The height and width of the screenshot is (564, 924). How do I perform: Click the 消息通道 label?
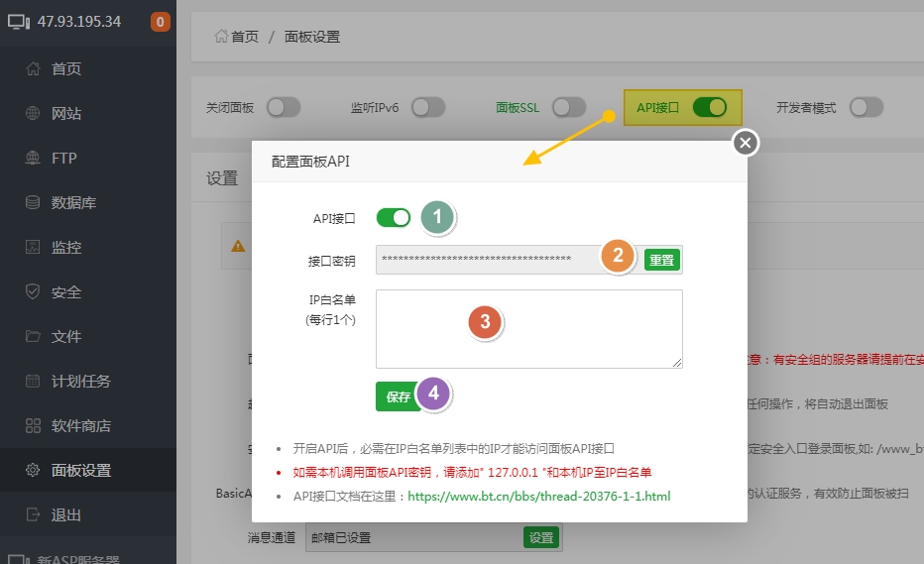click(271, 537)
